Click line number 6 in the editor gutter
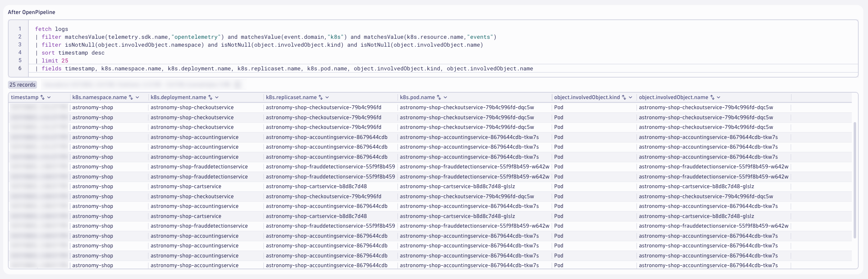868x279 pixels. [20, 68]
